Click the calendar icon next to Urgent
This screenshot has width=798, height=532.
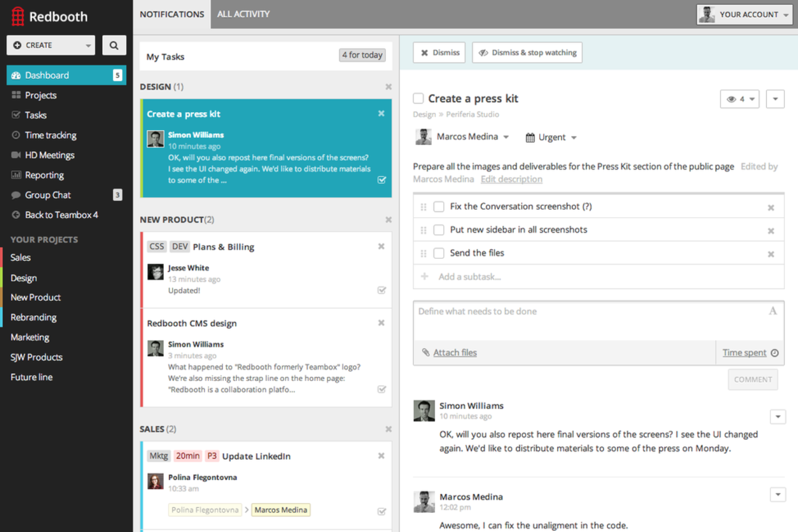pyautogui.click(x=530, y=137)
